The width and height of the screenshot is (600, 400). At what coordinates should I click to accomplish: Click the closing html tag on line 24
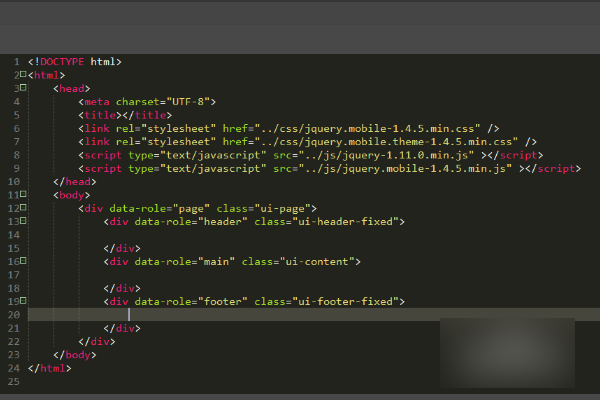50,368
